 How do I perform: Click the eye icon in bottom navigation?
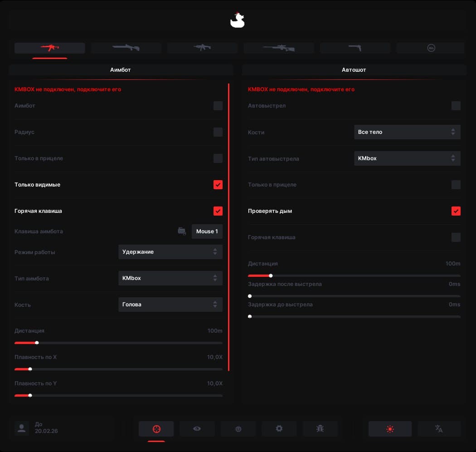(x=197, y=428)
